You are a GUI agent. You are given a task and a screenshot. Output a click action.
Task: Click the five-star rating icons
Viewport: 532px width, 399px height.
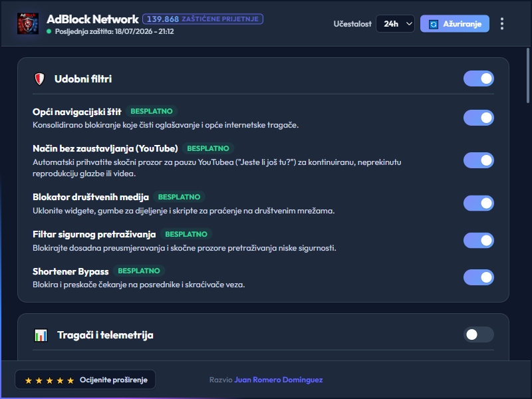click(49, 380)
